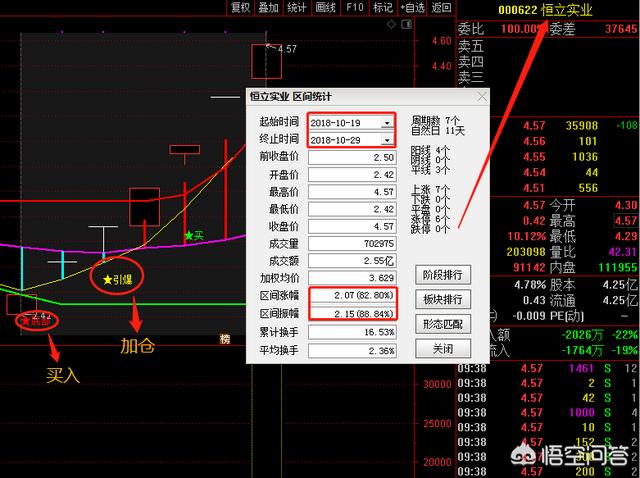Click the 今开 4.30 value
This screenshot has width=640, height=478.
pyautogui.click(x=626, y=205)
